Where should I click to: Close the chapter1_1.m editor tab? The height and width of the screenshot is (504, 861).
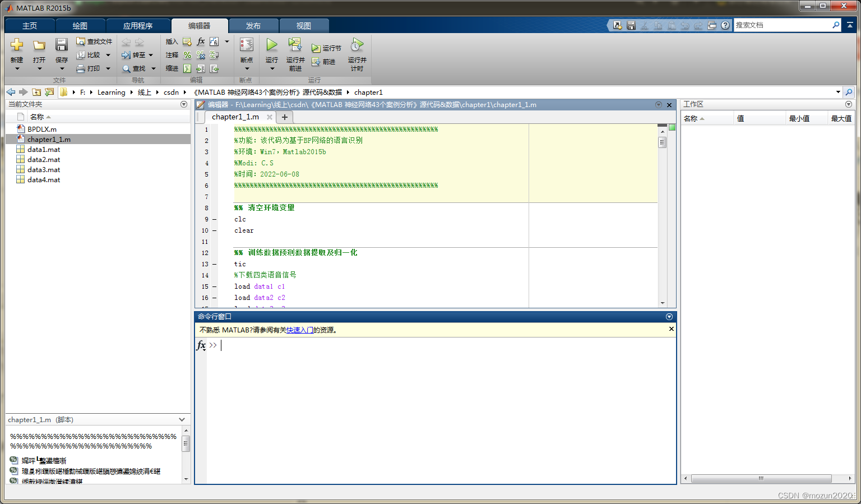[x=270, y=117]
